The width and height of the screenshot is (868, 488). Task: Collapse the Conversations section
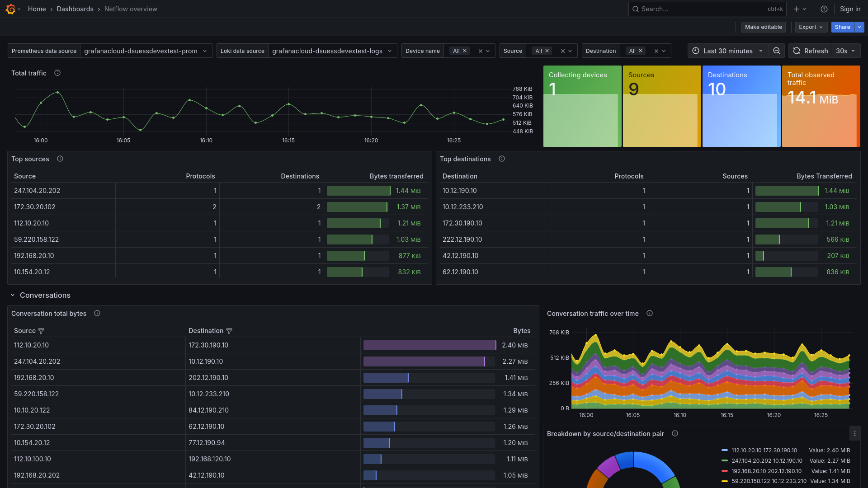(x=13, y=295)
